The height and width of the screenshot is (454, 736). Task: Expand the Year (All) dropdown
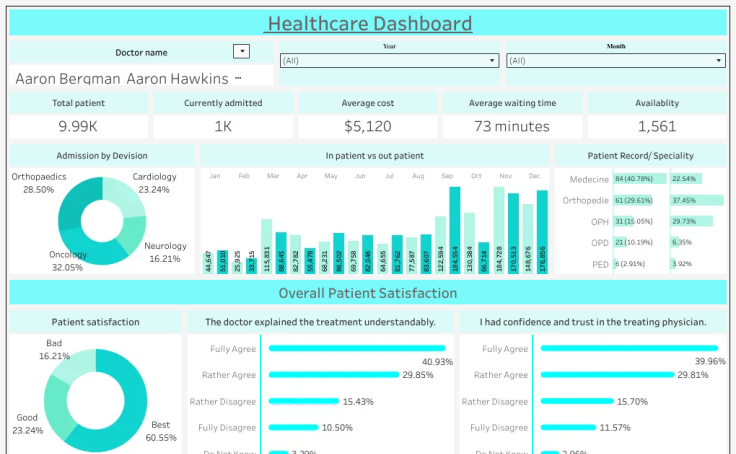[389, 61]
